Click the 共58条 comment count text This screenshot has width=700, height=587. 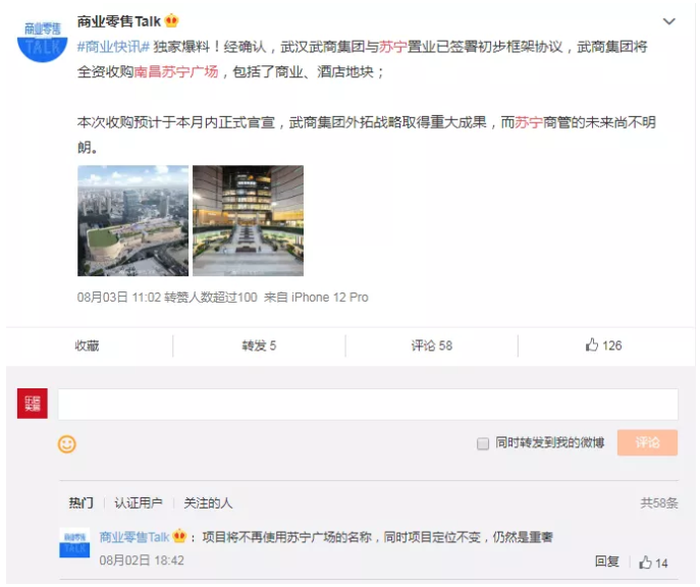659,503
